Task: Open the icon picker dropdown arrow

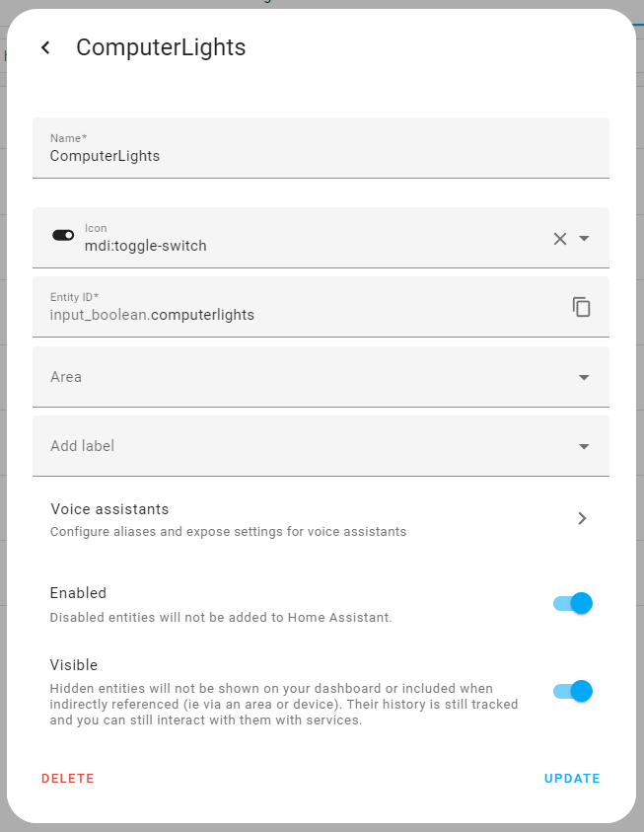Action: 585,238
